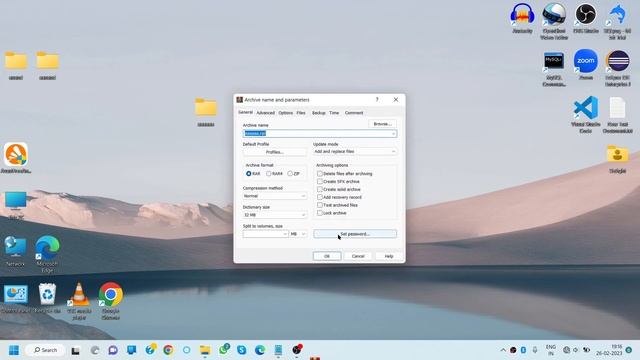The height and width of the screenshot is (360, 640).
Task: Open the Google Chrome desktop shortcut
Action: pos(111,301)
